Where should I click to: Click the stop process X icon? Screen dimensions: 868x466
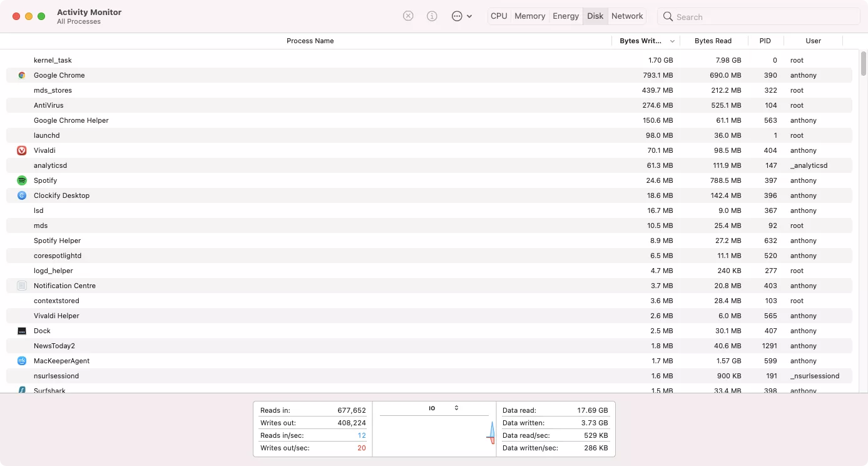pos(408,16)
